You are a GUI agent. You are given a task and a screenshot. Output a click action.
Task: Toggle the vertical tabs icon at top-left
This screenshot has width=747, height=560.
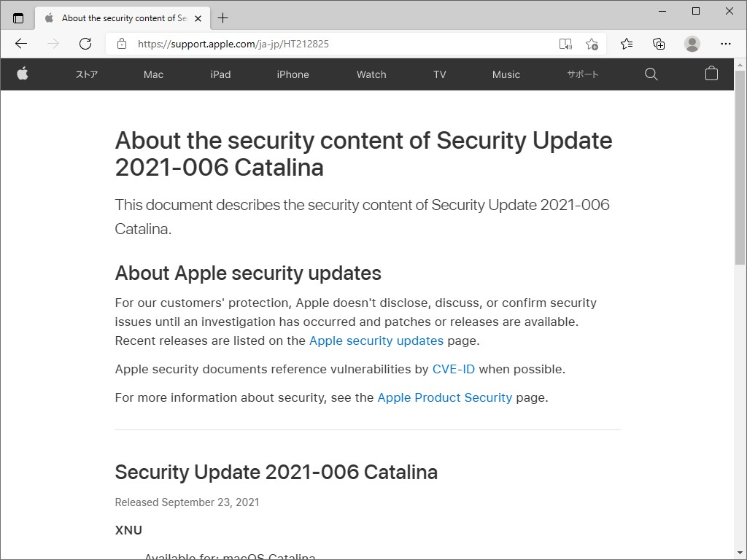point(18,17)
